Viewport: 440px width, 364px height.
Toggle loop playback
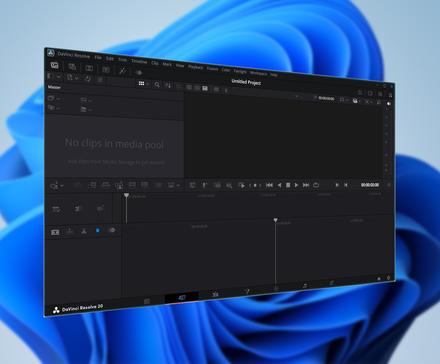click(x=316, y=185)
